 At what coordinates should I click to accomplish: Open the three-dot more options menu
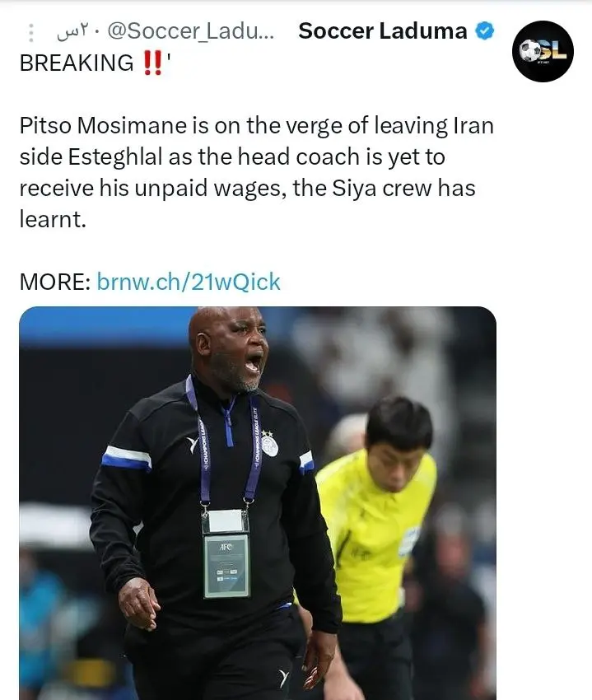tap(30, 33)
